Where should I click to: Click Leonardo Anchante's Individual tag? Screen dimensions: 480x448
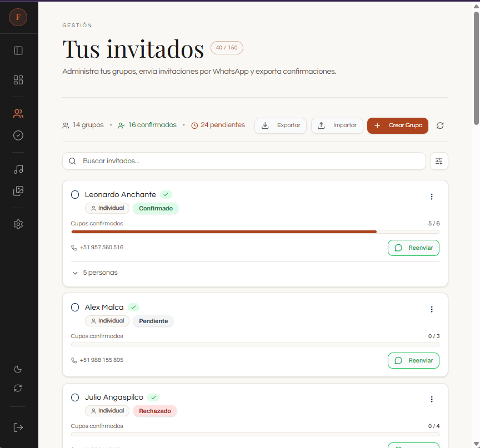click(x=107, y=208)
